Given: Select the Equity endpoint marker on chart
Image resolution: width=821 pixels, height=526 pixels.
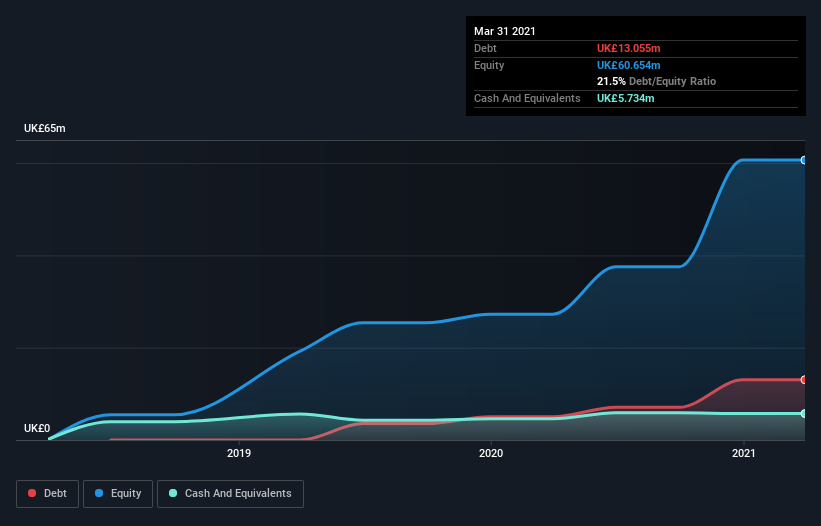Looking at the screenshot, I should (804, 160).
